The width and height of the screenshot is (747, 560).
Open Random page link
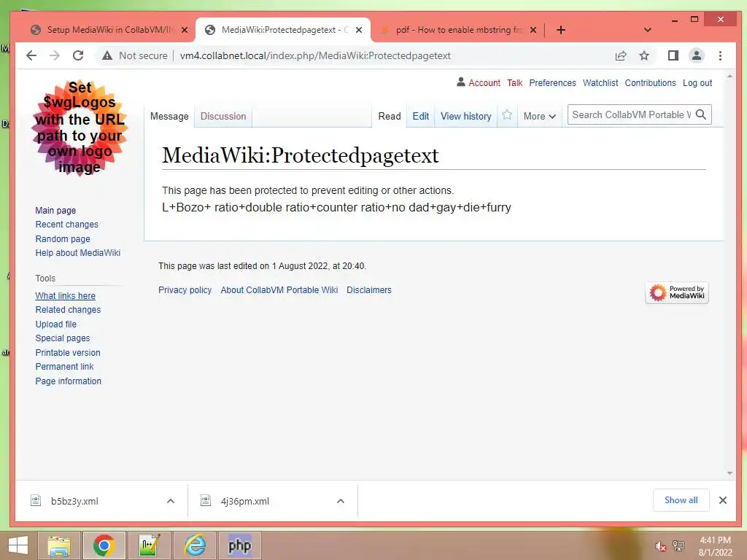click(x=63, y=239)
